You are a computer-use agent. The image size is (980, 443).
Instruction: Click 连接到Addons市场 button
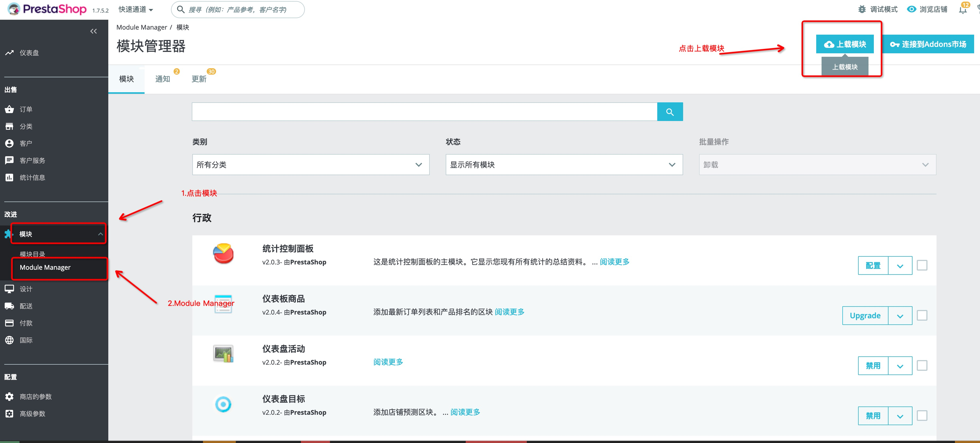[x=928, y=44]
